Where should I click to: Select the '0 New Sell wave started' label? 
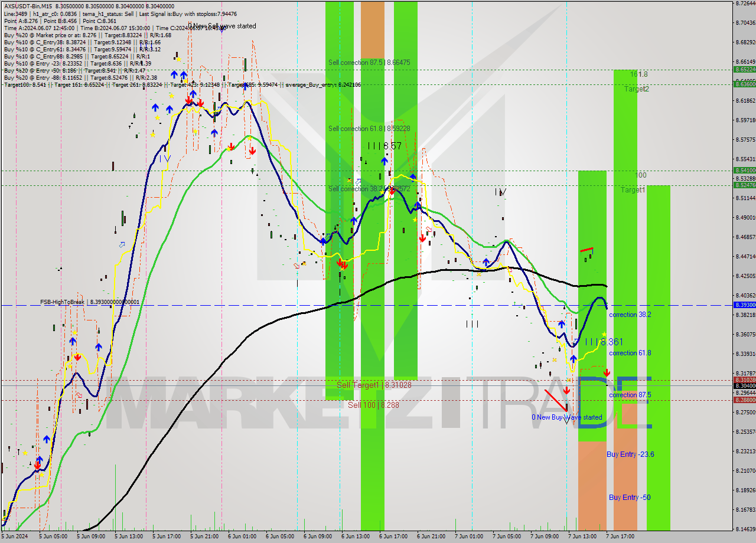(x=222, y=26)
